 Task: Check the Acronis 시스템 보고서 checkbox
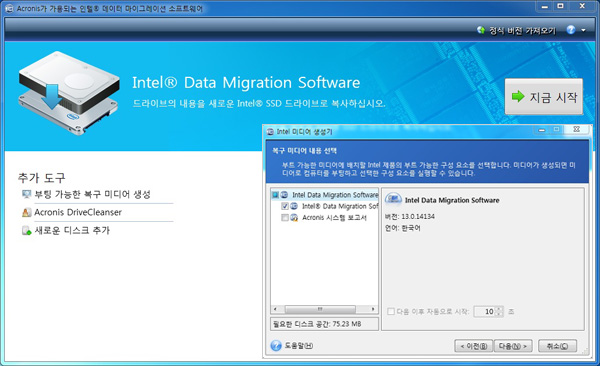(285, 218)
